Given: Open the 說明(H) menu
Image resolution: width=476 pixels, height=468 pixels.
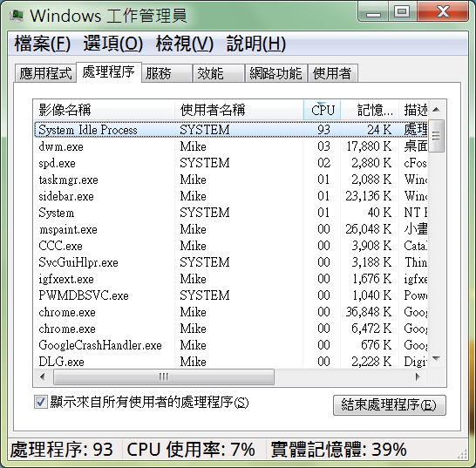Looking at the screenshot, I should click(256, 44).
